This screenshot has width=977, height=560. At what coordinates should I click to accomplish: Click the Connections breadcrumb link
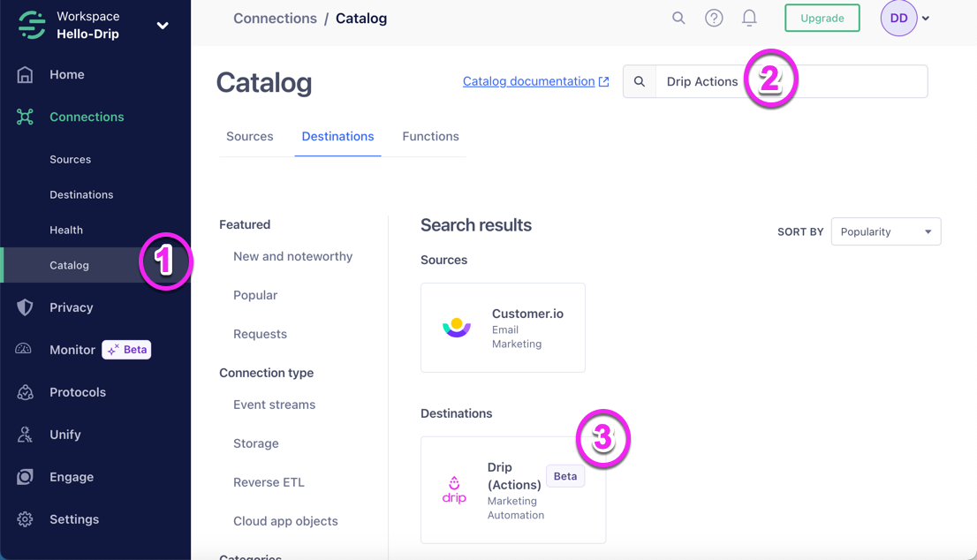[275, 19]
